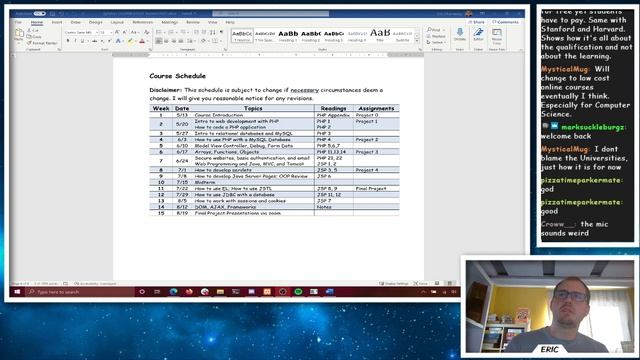The image size is (640, 360).
Task: Click the Paste clipboard icon
Action: point(19,33)
